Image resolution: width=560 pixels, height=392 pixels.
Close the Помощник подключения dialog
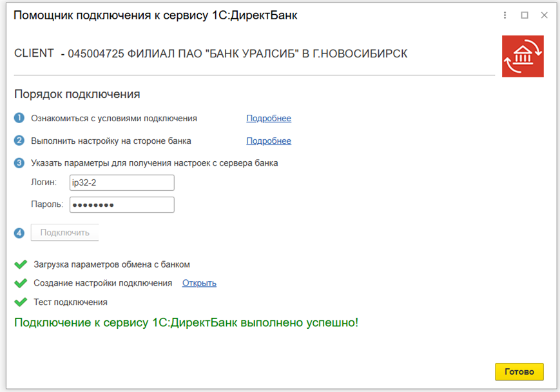[x=544, y=15]
